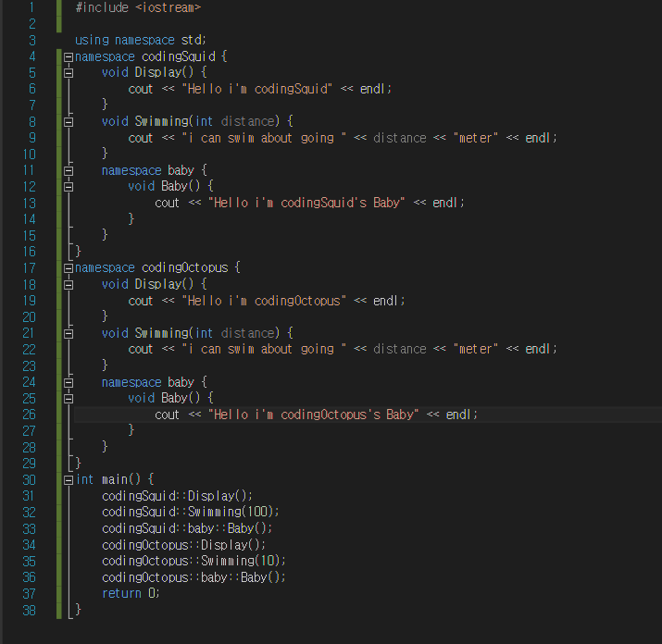The width and height of the screenshot is (662, 644).
Task: Click 'cout' on line 13
Action: click(168, 203)
